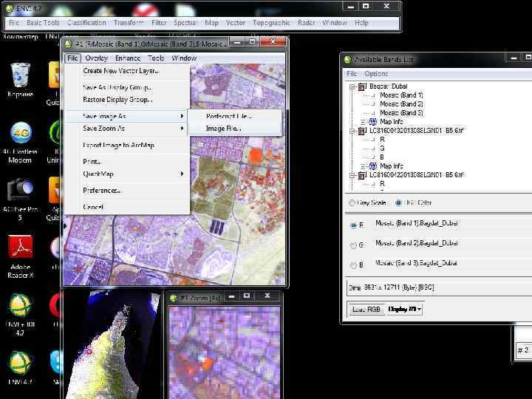Screen dimensions: 532x399
Task: Select Mosaic (Band 3) in bands tree
Action: [x=401, y=113]
